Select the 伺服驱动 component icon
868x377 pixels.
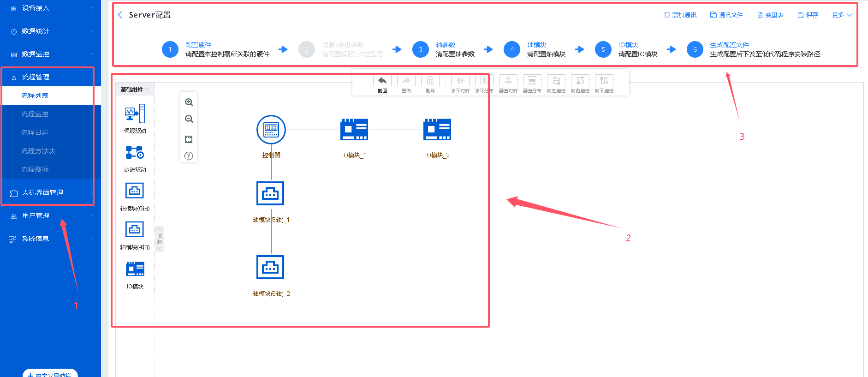tap(135, 114)
